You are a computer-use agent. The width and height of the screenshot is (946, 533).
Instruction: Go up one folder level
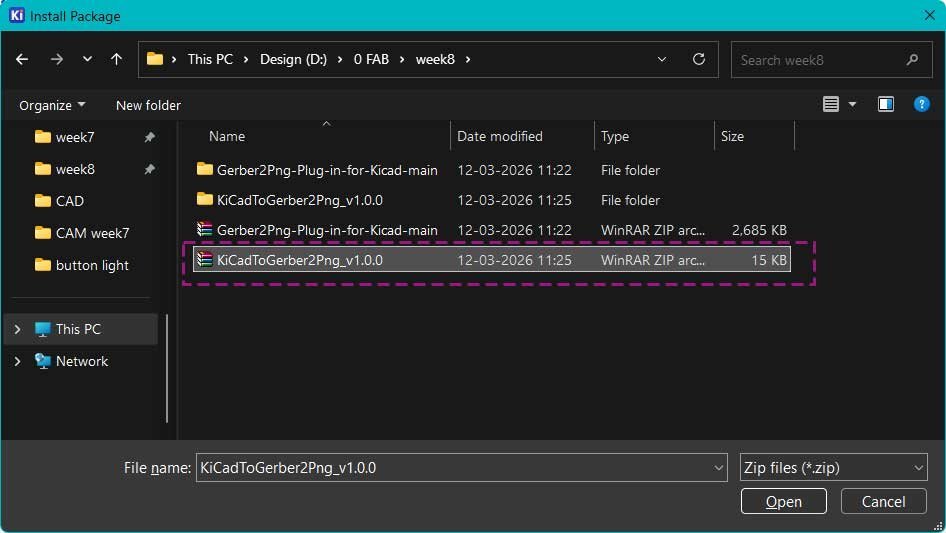[x=116, y=59]
